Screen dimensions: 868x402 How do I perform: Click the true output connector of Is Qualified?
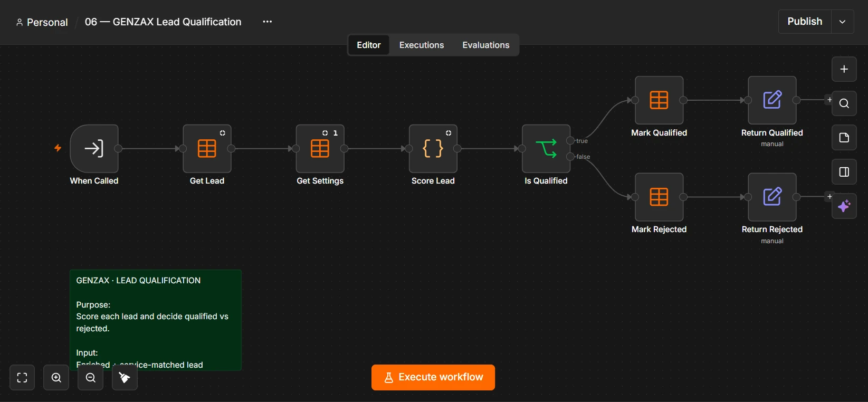(x=570, y=140)
